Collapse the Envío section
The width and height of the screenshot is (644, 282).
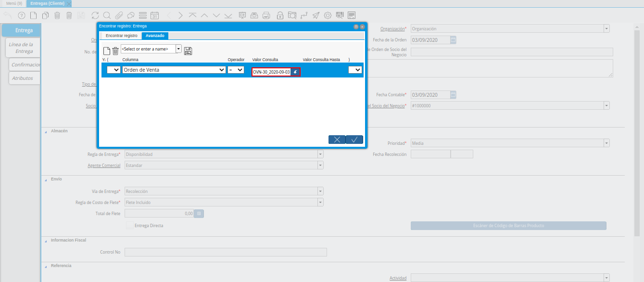click(46, 179)
